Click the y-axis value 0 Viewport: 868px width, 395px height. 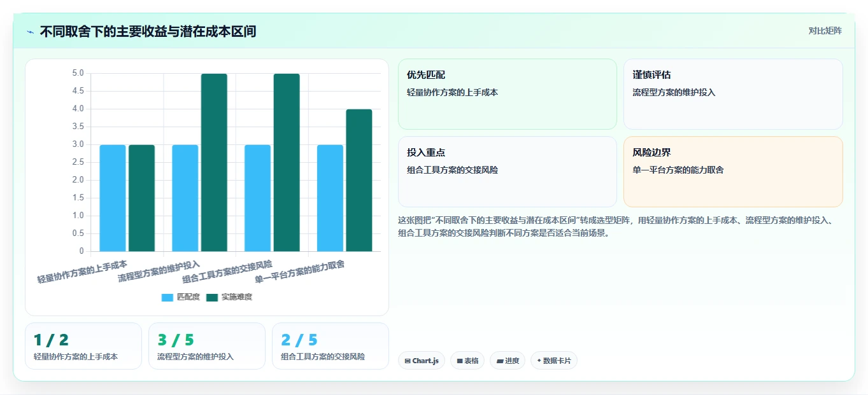click(x=82, y=251)
